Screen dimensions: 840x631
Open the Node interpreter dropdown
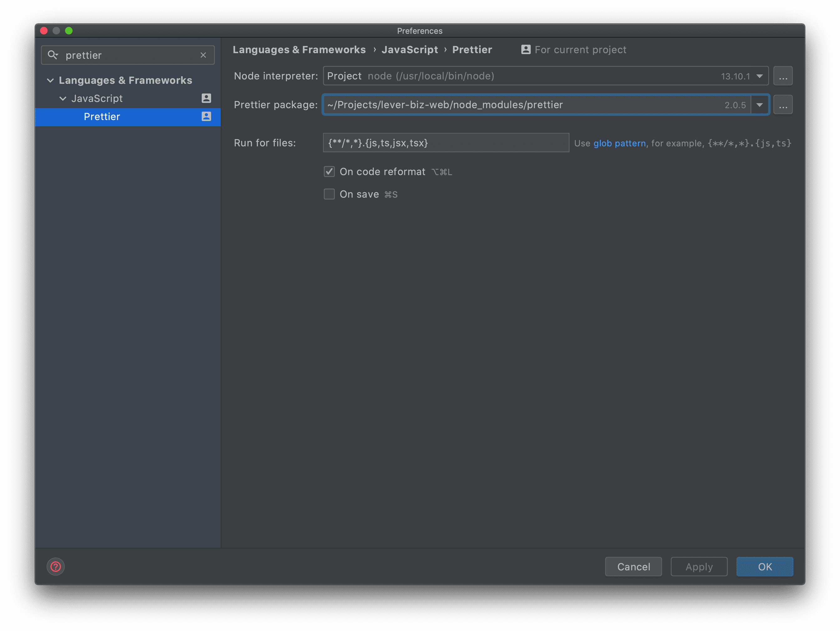click(760, 76)
